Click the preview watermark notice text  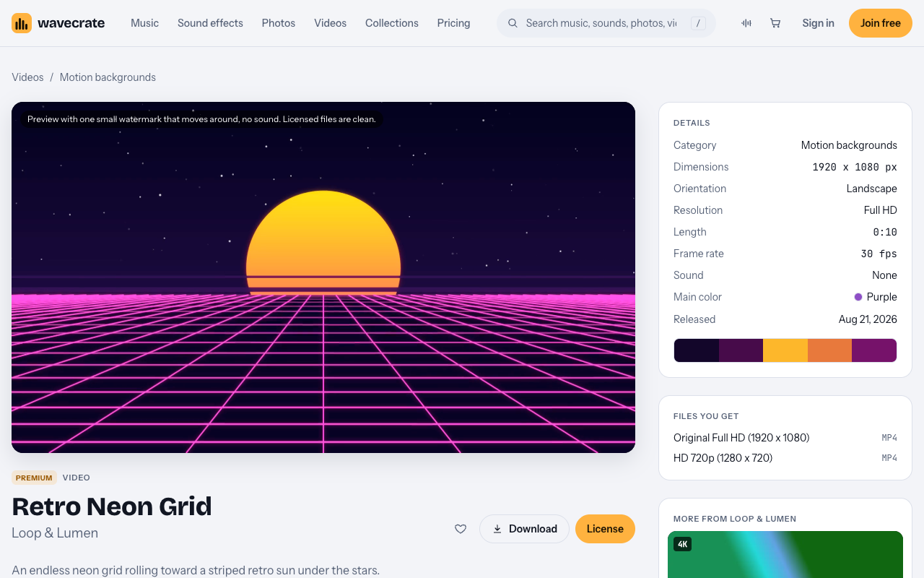[x=201, y=119]
